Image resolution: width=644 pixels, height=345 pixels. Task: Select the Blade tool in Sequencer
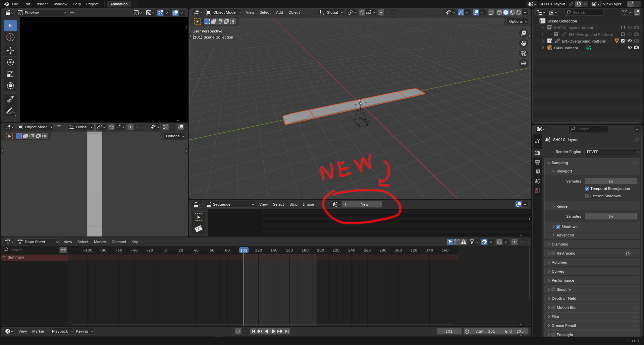tap(199, 229)
